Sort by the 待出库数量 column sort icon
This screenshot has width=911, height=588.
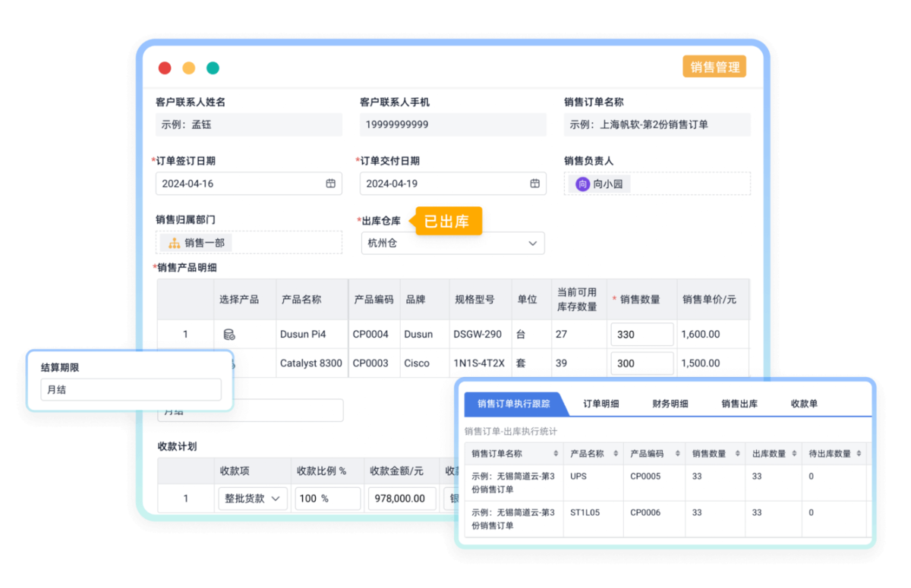pos(859,454)
